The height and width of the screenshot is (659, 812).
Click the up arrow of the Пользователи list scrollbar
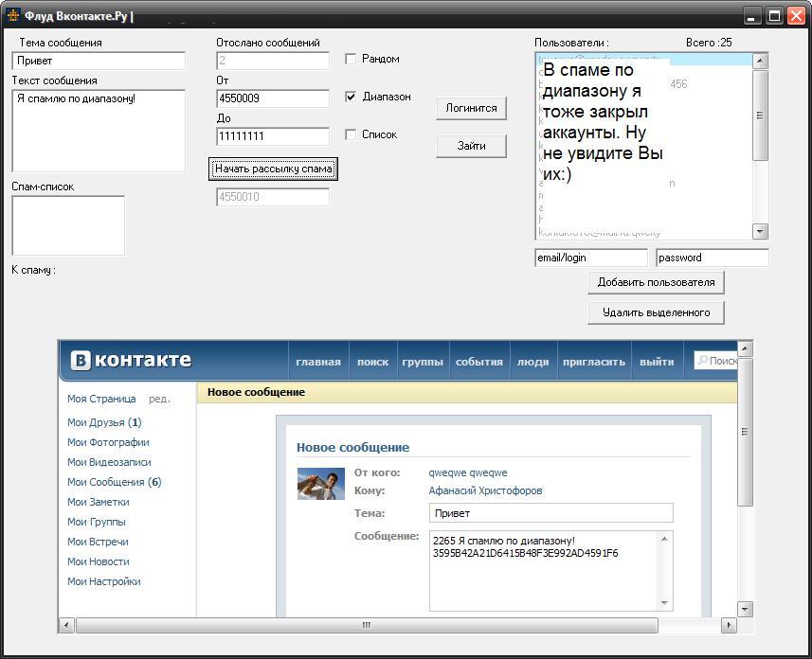pos(760,62)
